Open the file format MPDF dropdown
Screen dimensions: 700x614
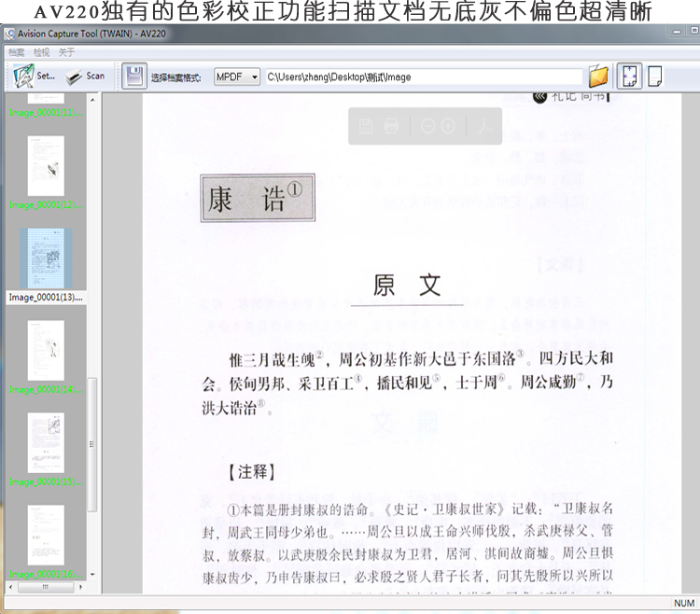pyautogui.click(x=237, y=77)
